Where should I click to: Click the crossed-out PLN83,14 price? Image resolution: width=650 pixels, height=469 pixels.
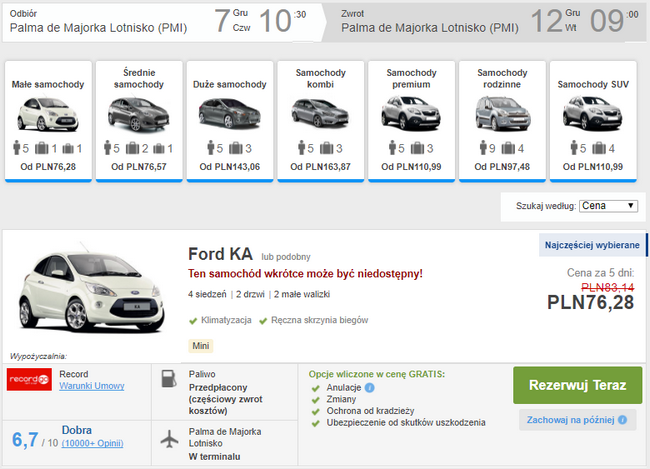[x=607, y=287]
